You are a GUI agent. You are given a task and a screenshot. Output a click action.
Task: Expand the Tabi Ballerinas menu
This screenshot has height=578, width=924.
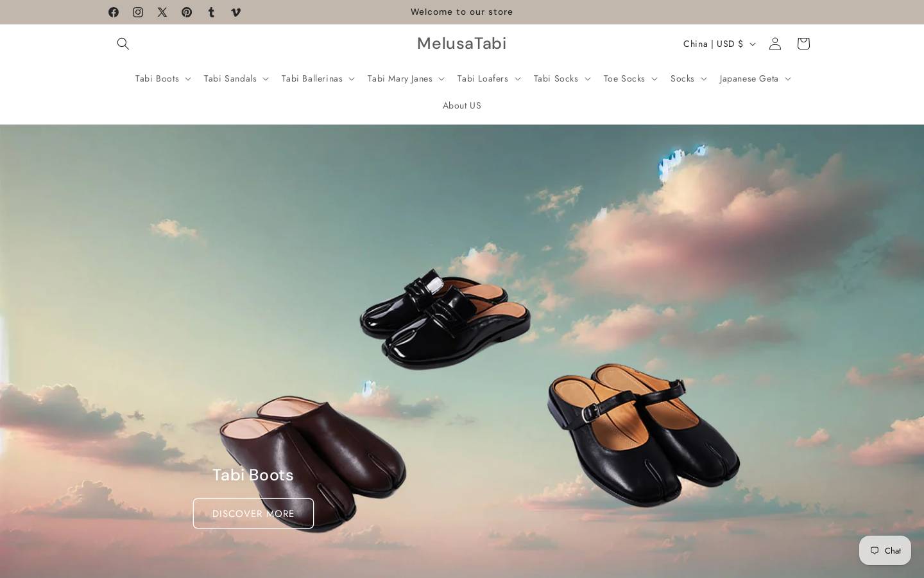tap(318, 78)
